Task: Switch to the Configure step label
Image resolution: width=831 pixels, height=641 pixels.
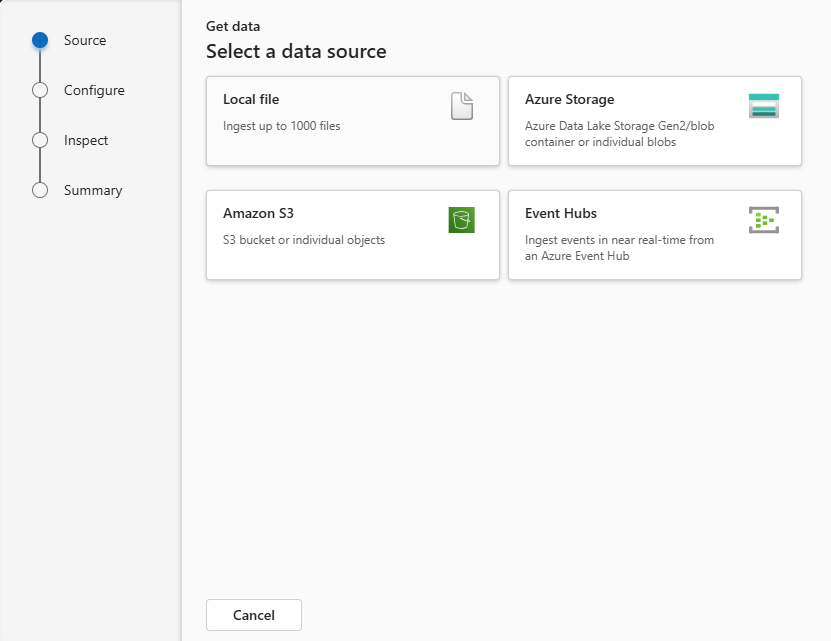Action: (94, 90)
